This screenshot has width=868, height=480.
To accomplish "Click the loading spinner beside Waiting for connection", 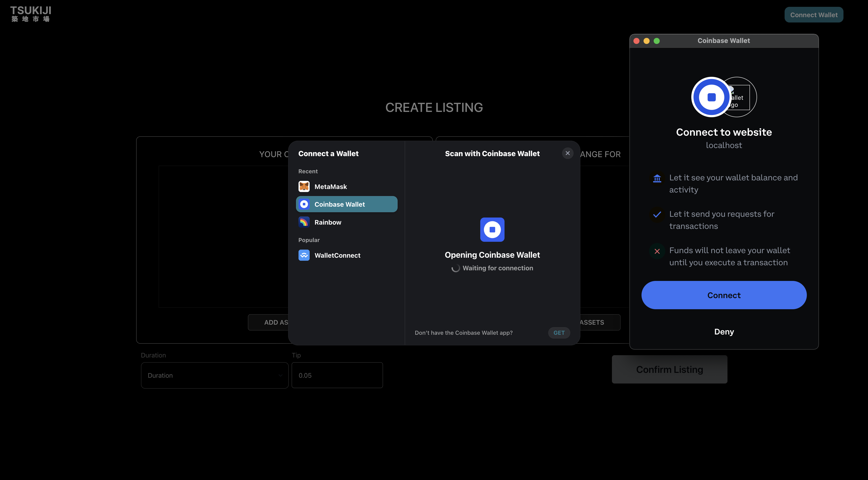I will point(455,268).
